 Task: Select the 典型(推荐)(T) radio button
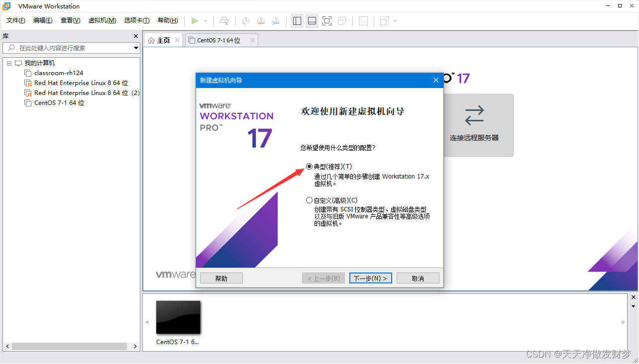click(x=309, y=167)
